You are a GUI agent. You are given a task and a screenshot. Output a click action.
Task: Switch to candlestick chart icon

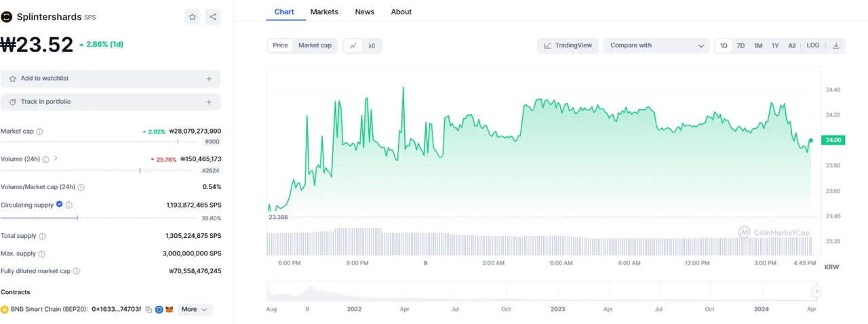pos(372,45)
